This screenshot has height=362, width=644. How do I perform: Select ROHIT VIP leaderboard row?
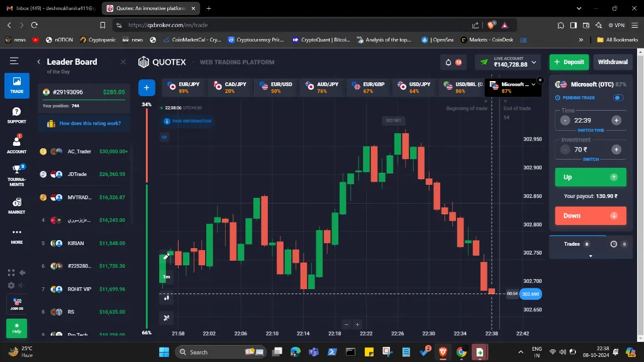[x=84, y=289]
